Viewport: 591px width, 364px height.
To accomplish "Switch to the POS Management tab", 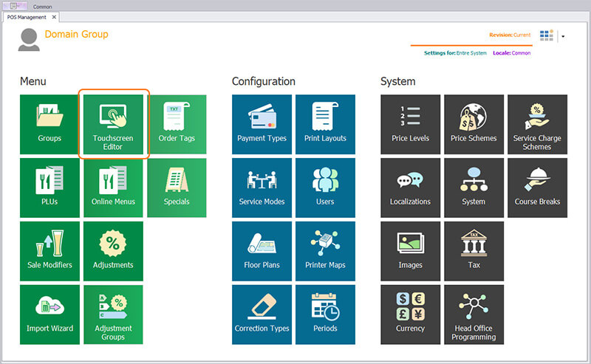I will [27, 17].
